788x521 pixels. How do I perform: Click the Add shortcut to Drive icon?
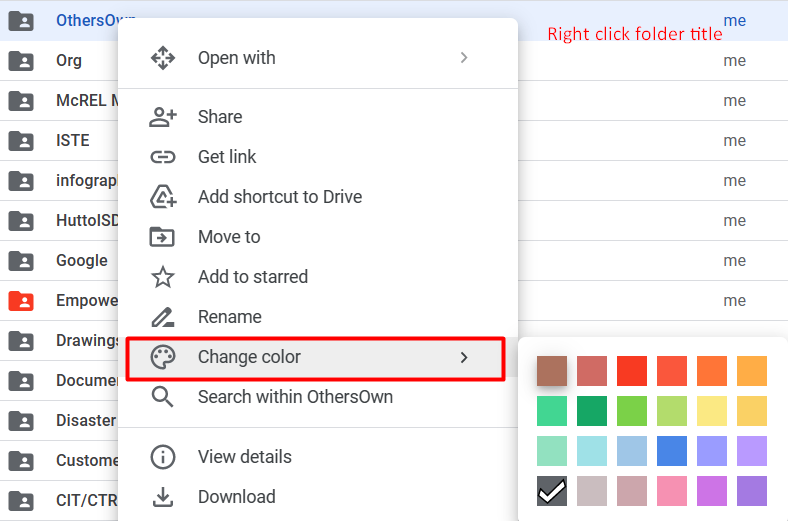163,196
